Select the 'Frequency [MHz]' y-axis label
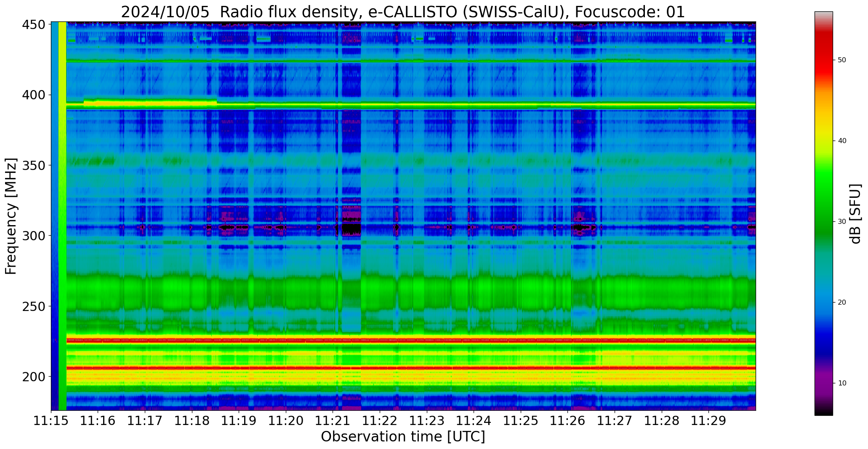This screenshot has height=449, width=868. (11, 216)
